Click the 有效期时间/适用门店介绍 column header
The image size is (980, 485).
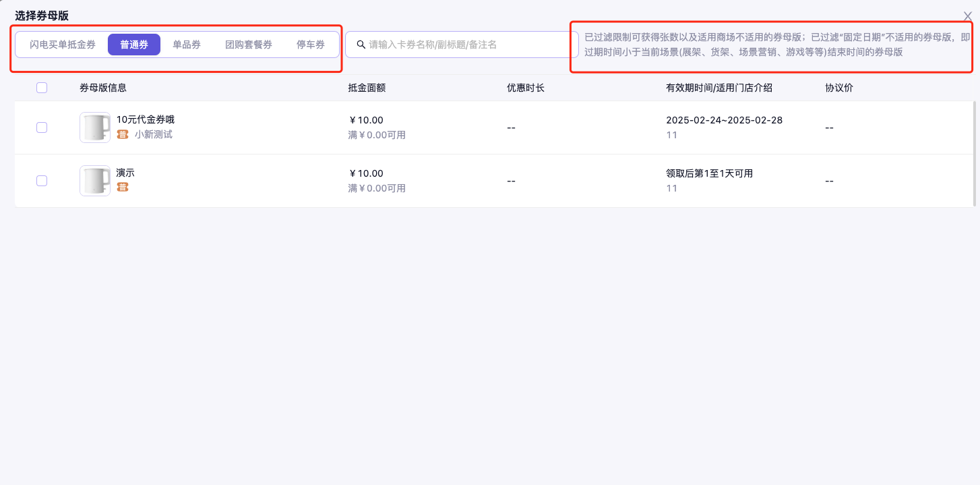(x=719, y=88)
